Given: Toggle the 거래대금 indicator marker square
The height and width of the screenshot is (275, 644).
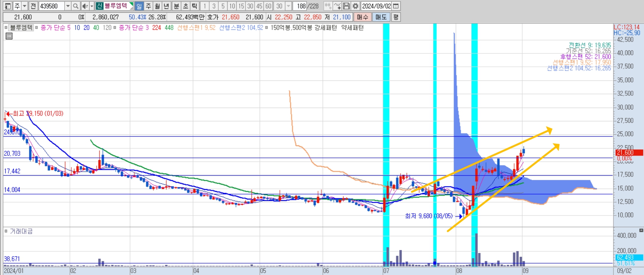Looking at the screenshot, I should (x=6, y=231).
